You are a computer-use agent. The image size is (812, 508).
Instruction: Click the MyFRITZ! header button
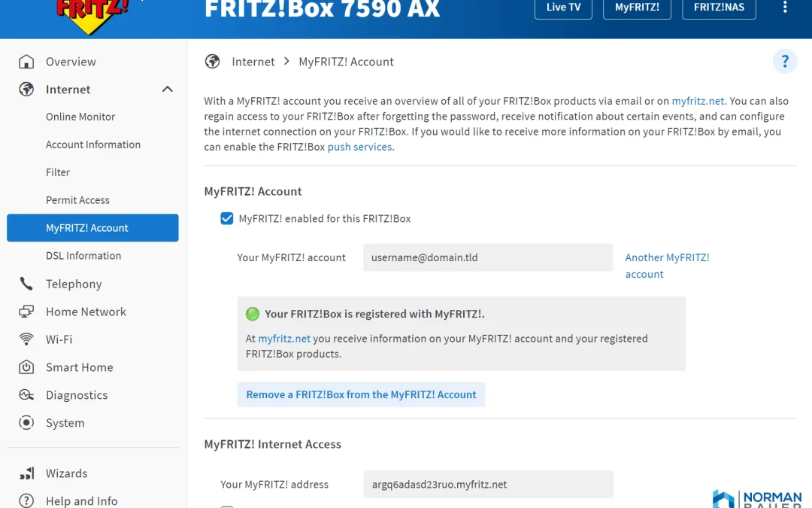coord(637,8)
